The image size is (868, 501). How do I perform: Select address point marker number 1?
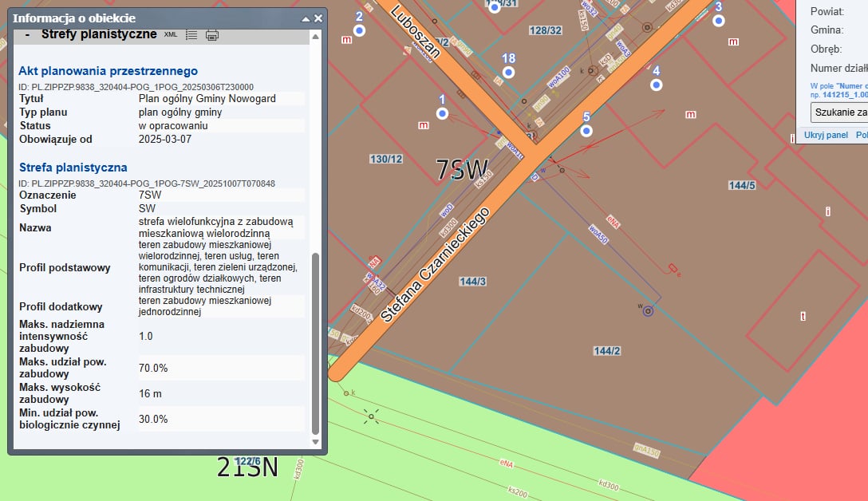coord(442,113)
